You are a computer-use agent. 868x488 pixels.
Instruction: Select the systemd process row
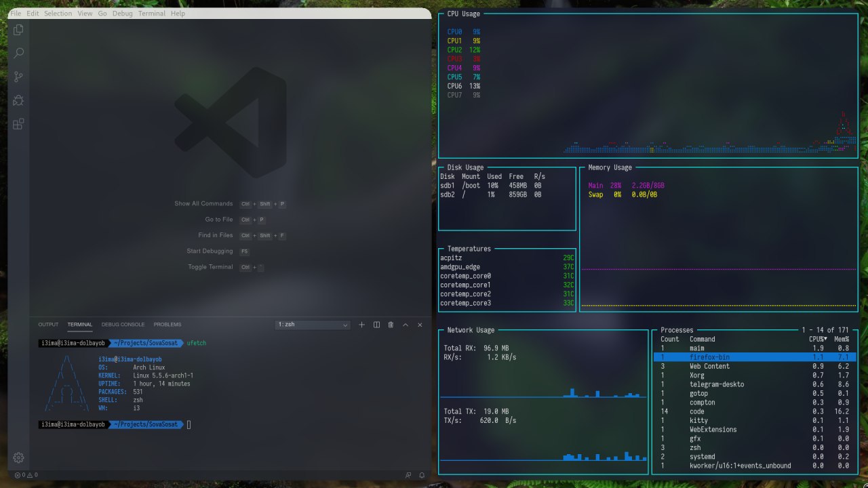(x=755, y=457)
